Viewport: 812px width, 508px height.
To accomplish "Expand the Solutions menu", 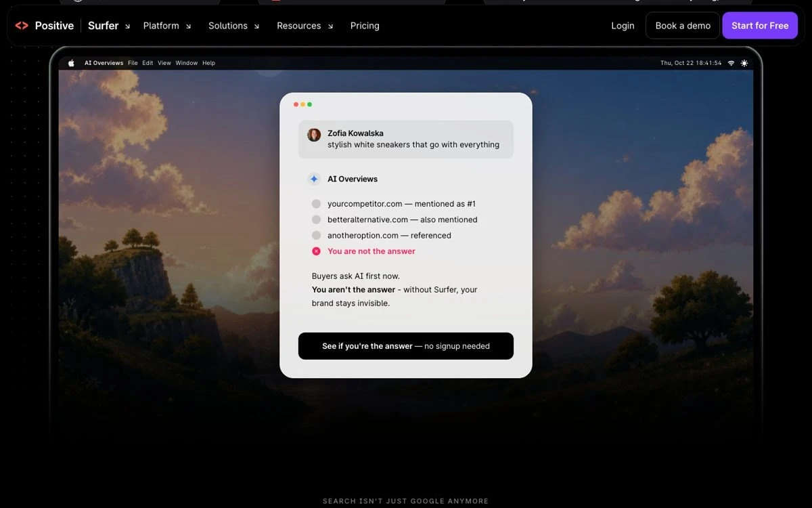I will 234,26.
